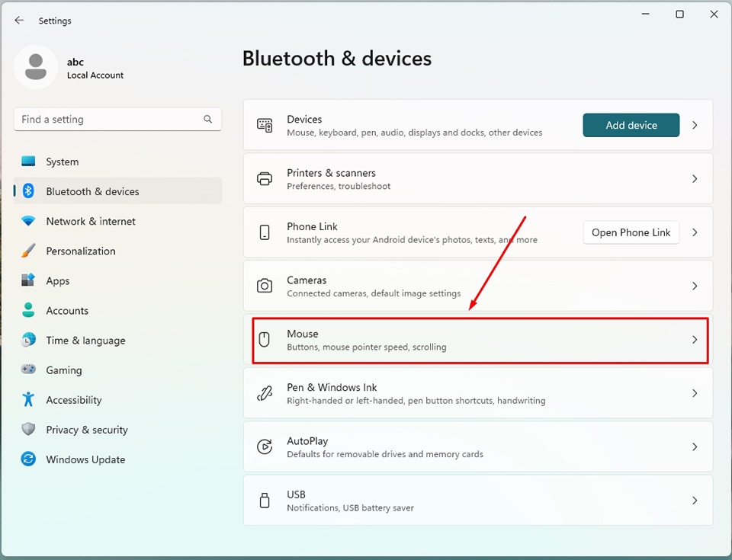Click the AutoPlay icon
The height and width of the screenshot is (560, 732).
pos(265,446)
